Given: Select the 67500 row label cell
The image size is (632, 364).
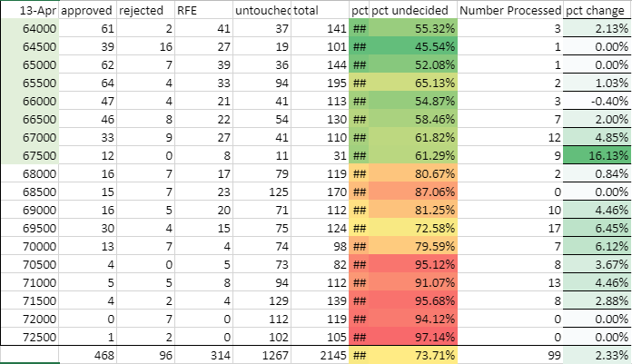Looking at the screenshot, I should pyautogui.click(x=31, y=155).
